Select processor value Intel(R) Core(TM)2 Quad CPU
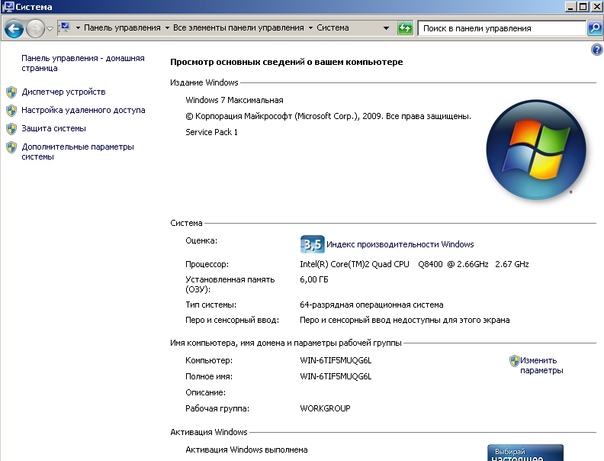 coord(354,264)
